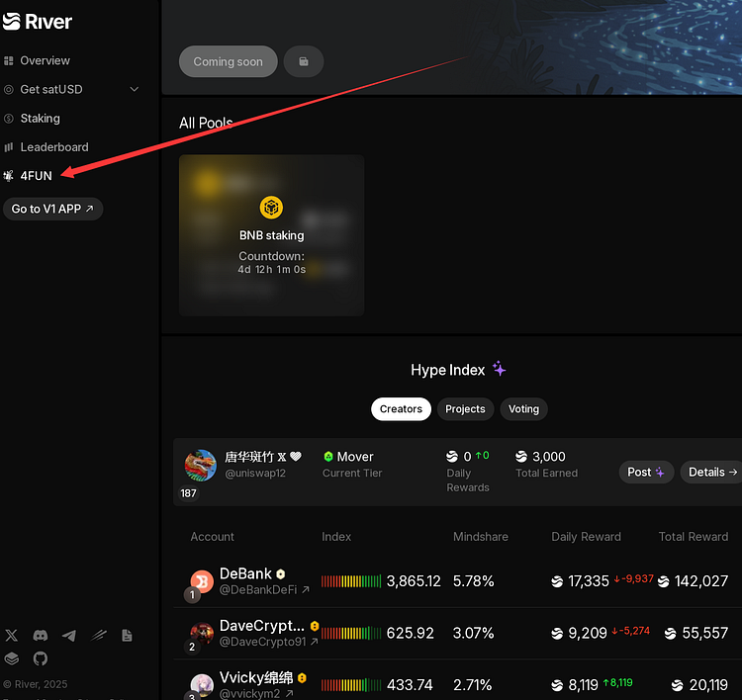This screenshot has width=742, height=700.
Task: Open the GitBook stacked-book icon
Action: tap(11, 658)
